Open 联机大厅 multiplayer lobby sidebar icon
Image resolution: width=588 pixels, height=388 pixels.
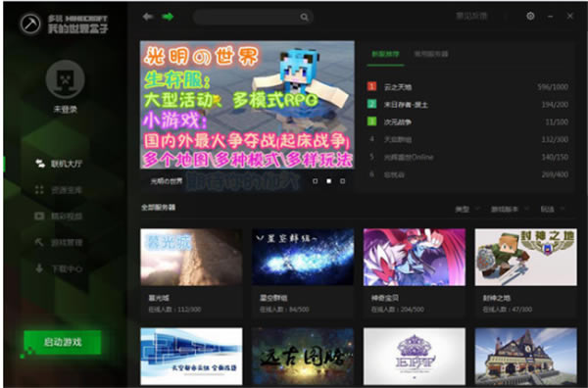40,163
